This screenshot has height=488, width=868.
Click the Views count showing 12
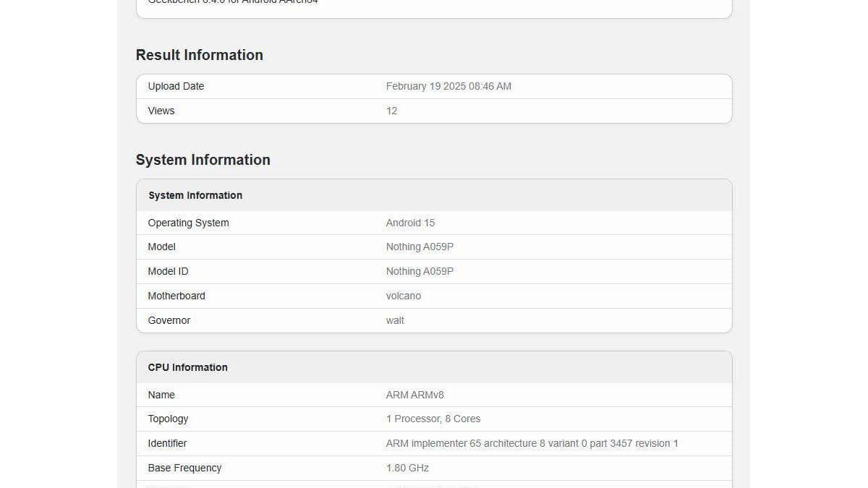(x=391, y=111)
